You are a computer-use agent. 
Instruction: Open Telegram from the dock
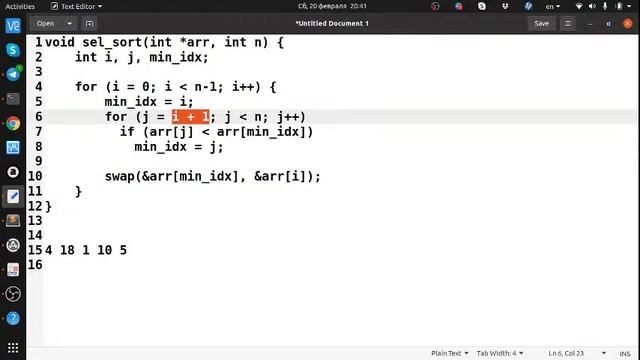tap(13, 74)
